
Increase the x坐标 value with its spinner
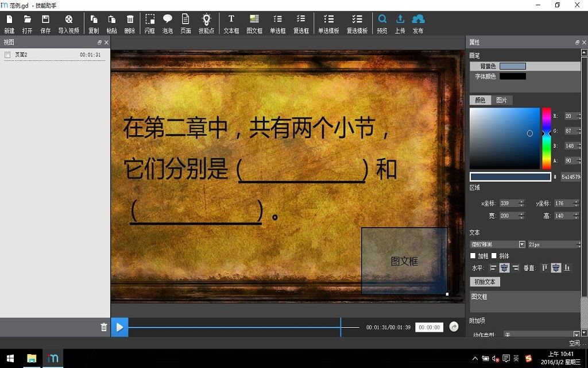(521, 201)
